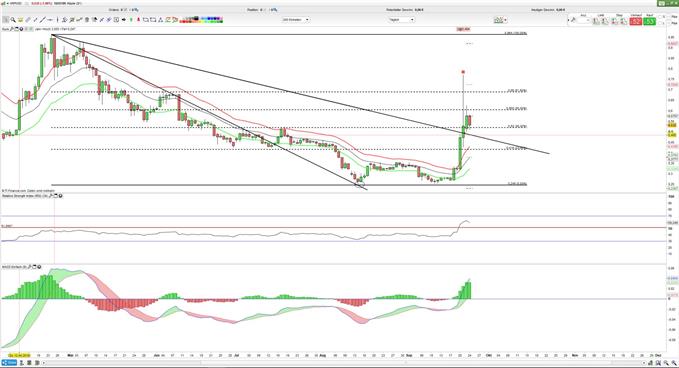Open Kurs price chart settings wrench
The width and height of the screenshot is (679, 368).
tap(12, 29)
